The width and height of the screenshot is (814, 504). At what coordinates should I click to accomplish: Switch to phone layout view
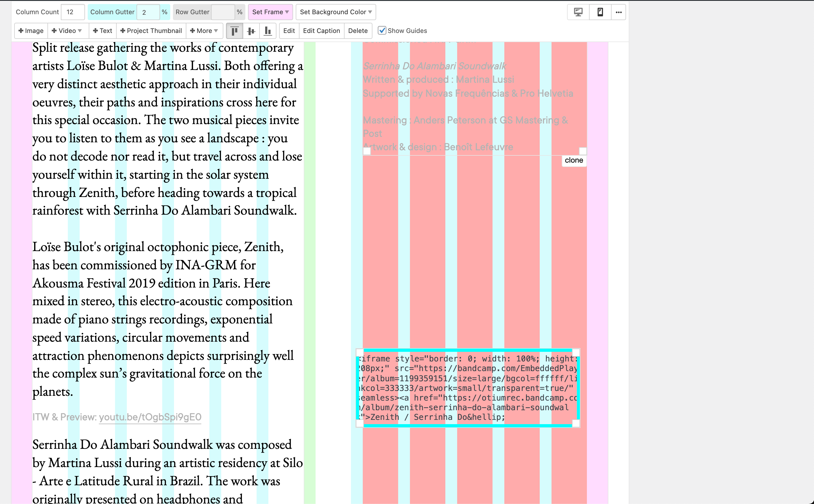tap(600, 12)
